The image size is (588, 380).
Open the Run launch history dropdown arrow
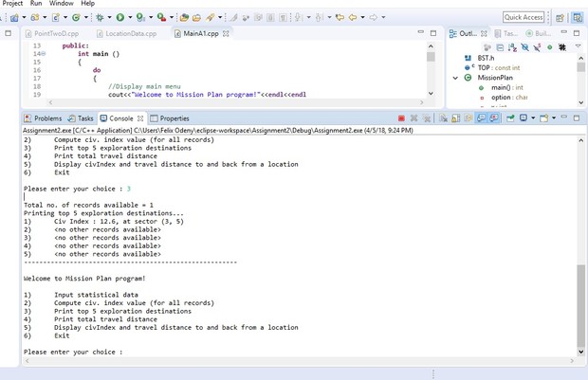[x=130, y=17]
